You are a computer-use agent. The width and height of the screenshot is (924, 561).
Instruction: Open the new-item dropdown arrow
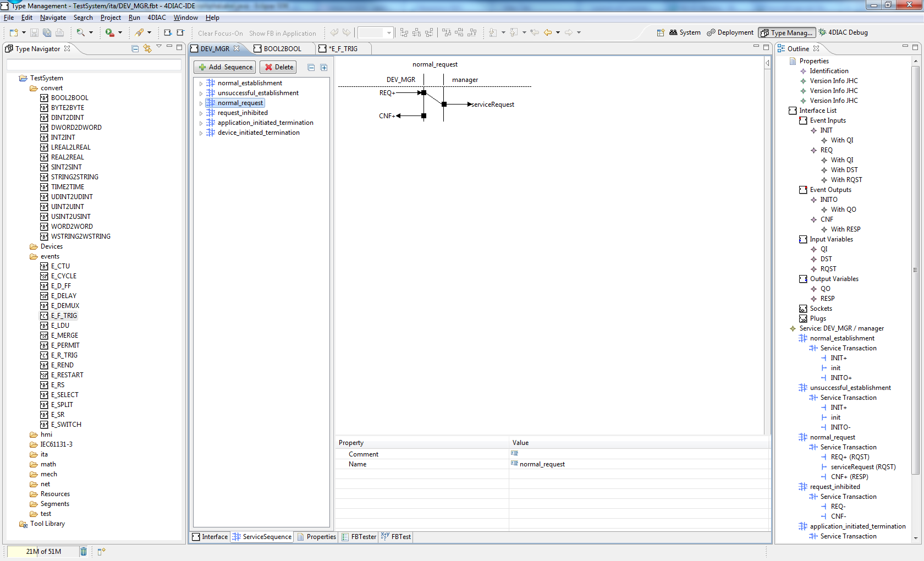click(24, 33)
